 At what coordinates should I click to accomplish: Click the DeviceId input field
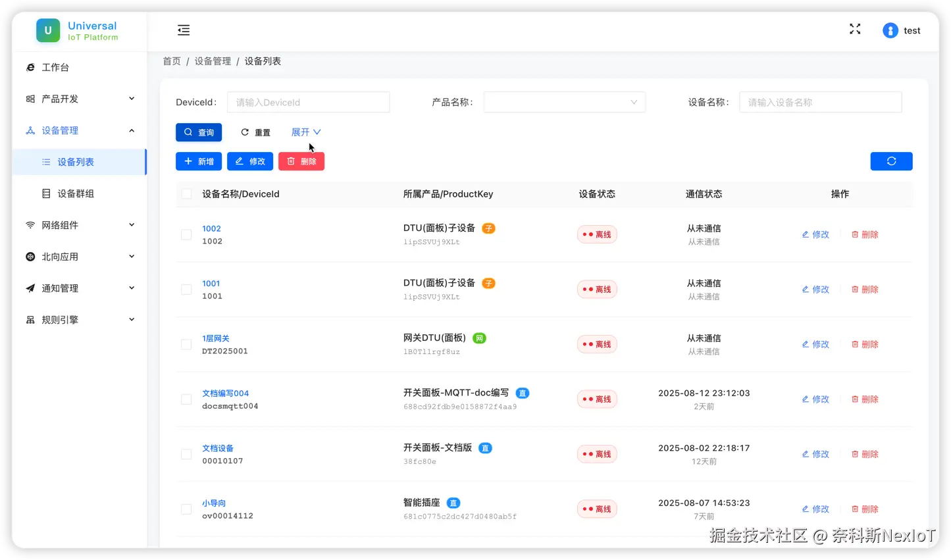[x=308, y=102]
